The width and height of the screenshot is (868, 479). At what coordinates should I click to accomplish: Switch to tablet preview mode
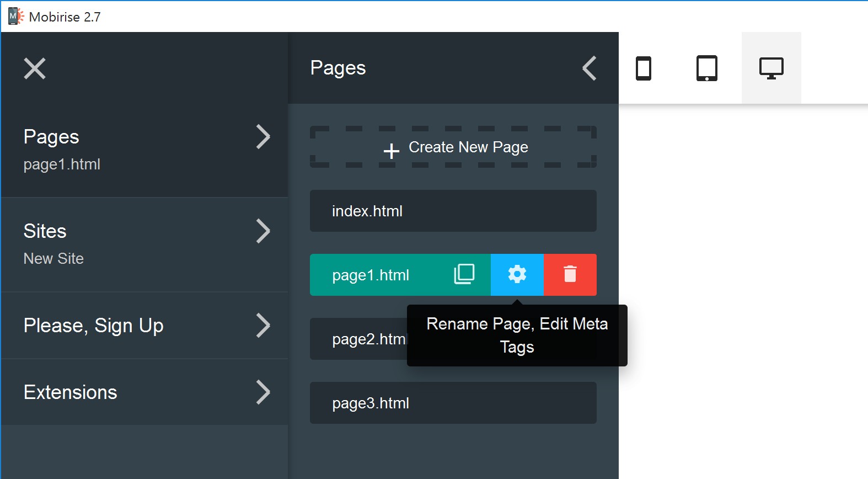tap(706, 68)
